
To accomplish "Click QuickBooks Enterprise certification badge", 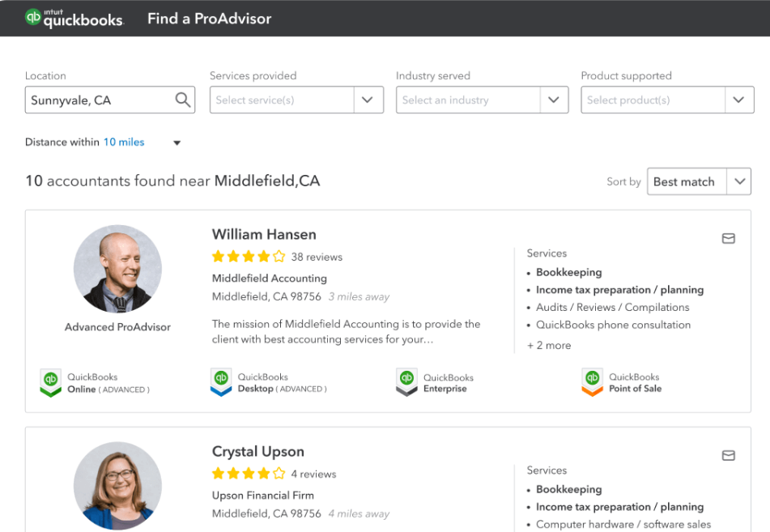I will point(435,383).
